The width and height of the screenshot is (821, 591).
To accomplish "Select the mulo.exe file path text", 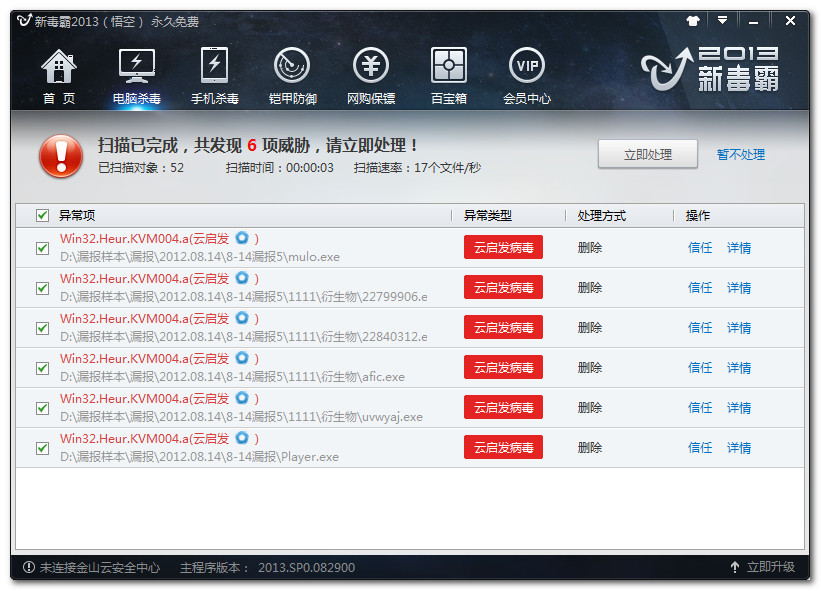I will click(200, 257).
